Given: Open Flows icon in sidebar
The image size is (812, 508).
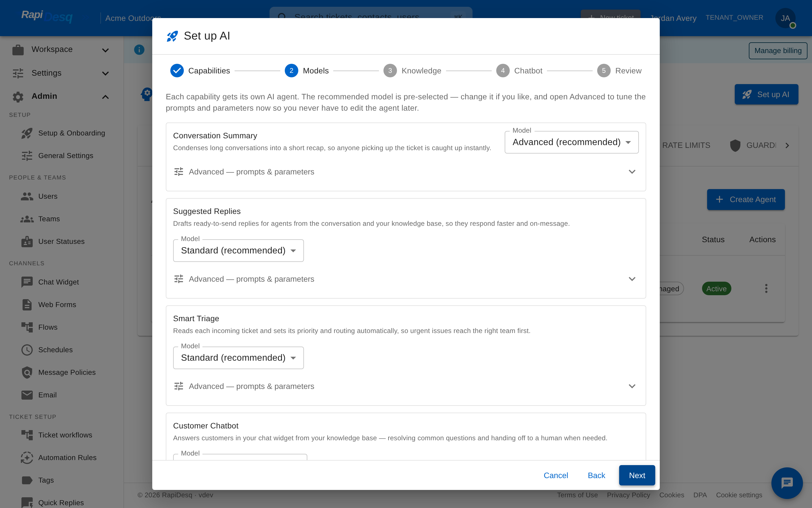Looking at the screenshot, I should point(27,327).
